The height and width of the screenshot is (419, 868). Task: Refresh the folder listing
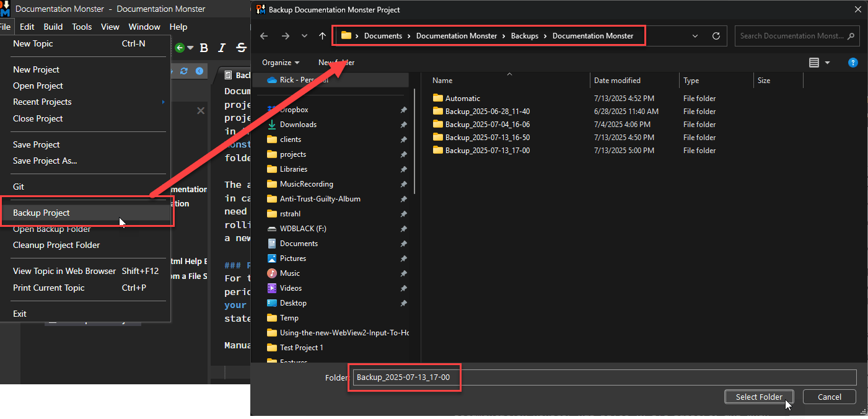pos(716,36)
